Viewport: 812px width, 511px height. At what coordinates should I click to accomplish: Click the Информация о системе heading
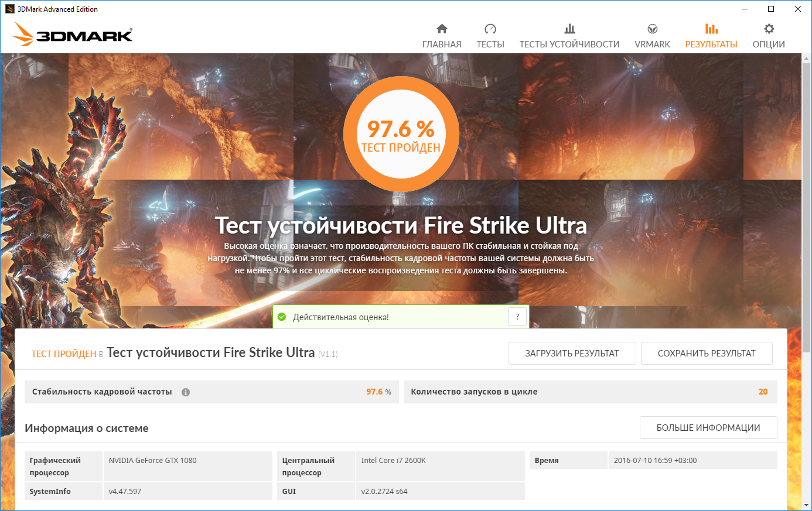87,428
